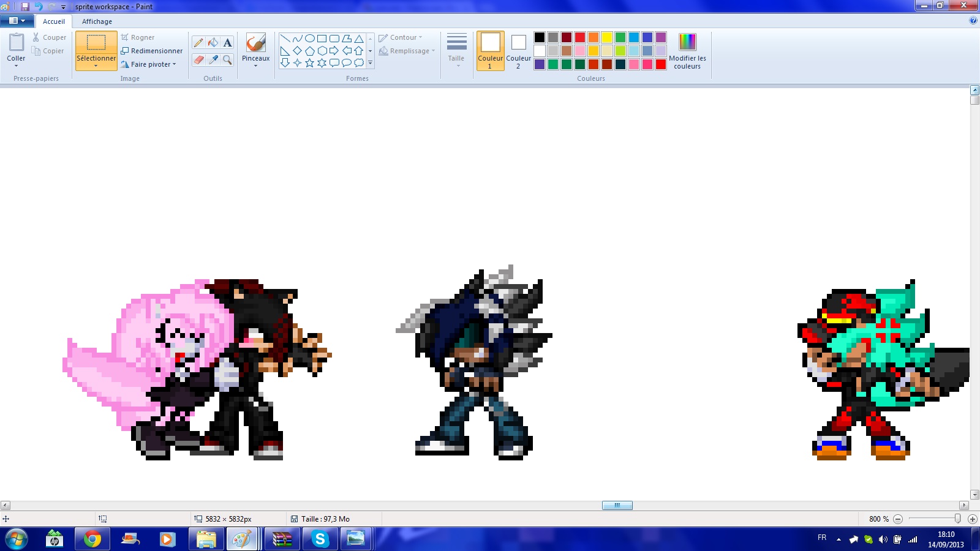Open Customize Quick Access Toolbar arrow
The image size is (980, 551).
click(63, 7)
